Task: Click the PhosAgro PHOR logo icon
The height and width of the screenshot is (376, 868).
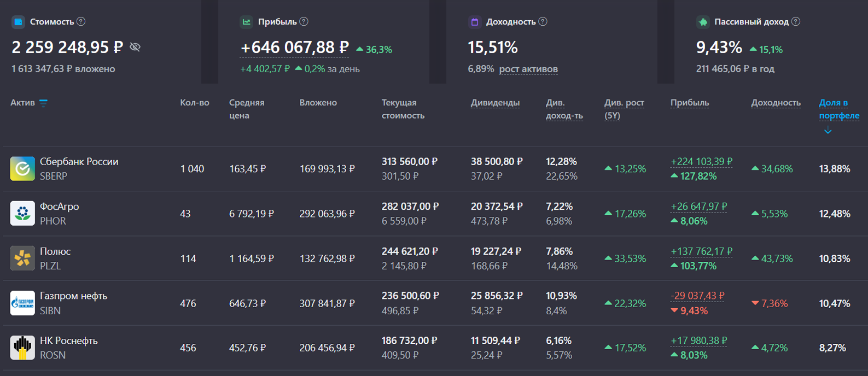Action: (x=22, y=213)
